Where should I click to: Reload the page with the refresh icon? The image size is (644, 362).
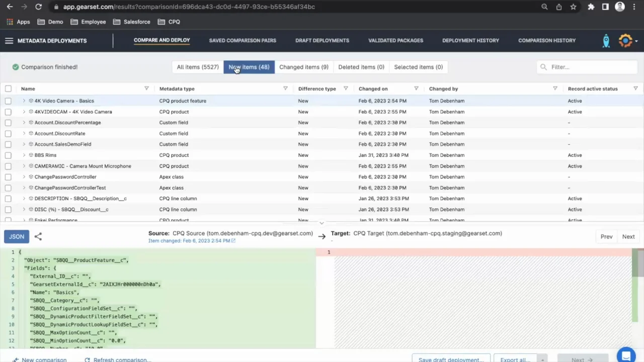(x=38, y=7)
